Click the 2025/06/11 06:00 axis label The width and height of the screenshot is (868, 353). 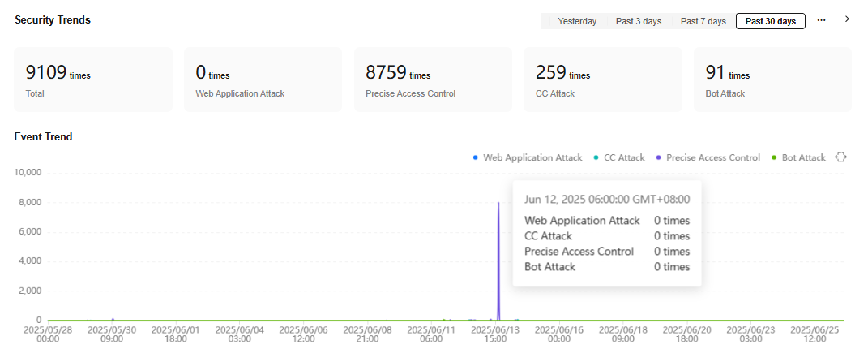click(x=431, y=334)
